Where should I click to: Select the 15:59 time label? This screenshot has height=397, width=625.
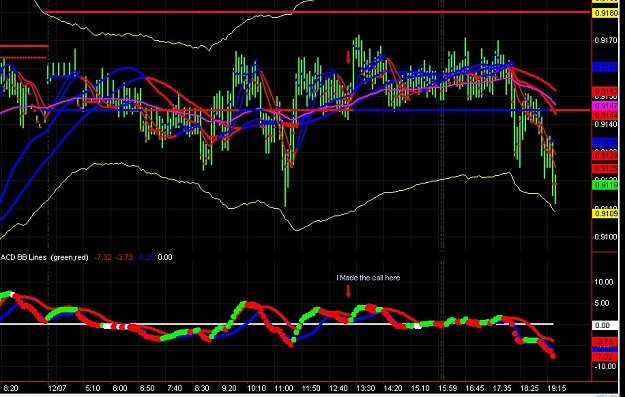point(448,388)
